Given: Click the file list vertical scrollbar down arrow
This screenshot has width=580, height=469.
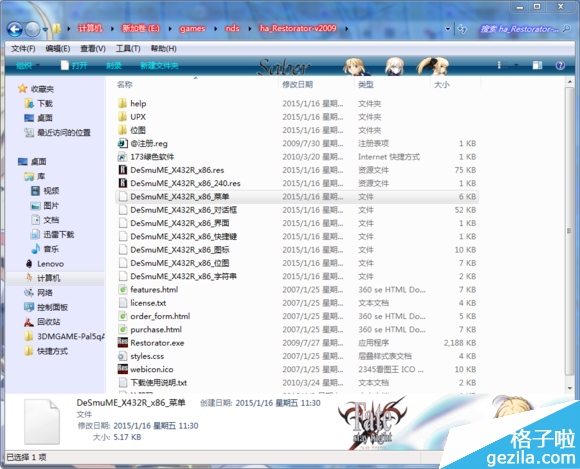Looking at the screenshot, I should [570, 388].
